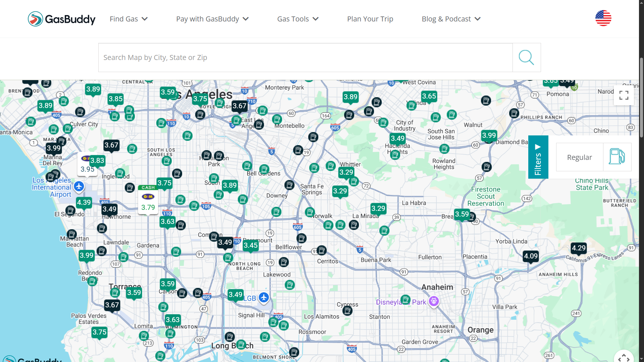This screenshot has height=362, width=644.
Task: Expand the Find Gas menu
Action: coord(128,19)
